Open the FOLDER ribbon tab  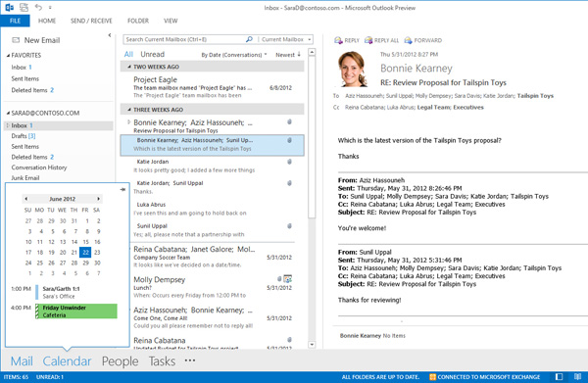(138, 21)
